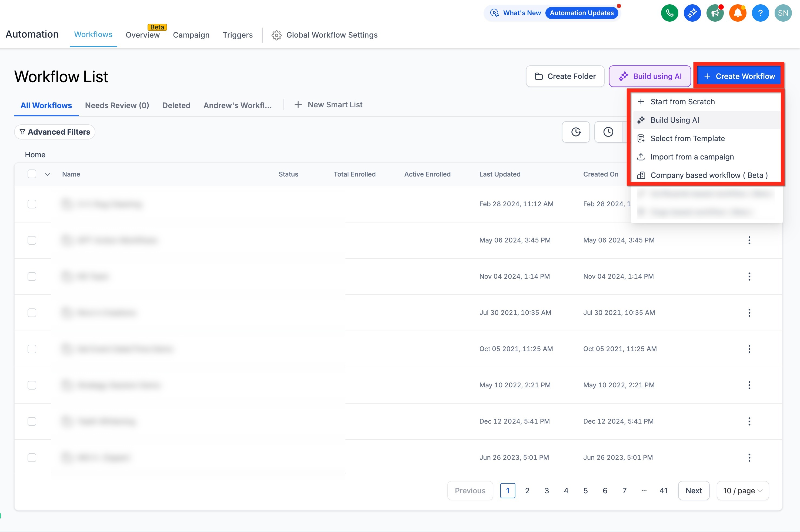This screenshot has width=800, height=532.
Task: Click the ellipsis between pages 7 and 41
Action: pyautogui.click(x=644, y=491)
